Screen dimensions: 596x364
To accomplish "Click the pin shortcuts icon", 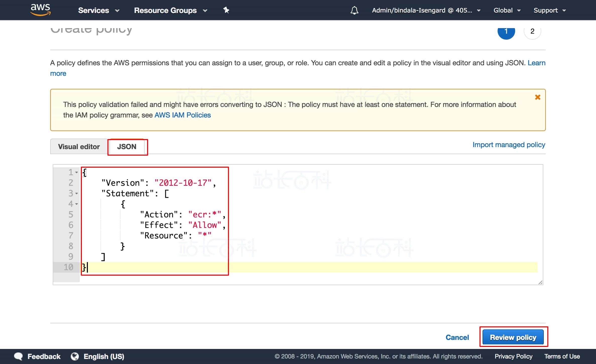I will point(226,10).
